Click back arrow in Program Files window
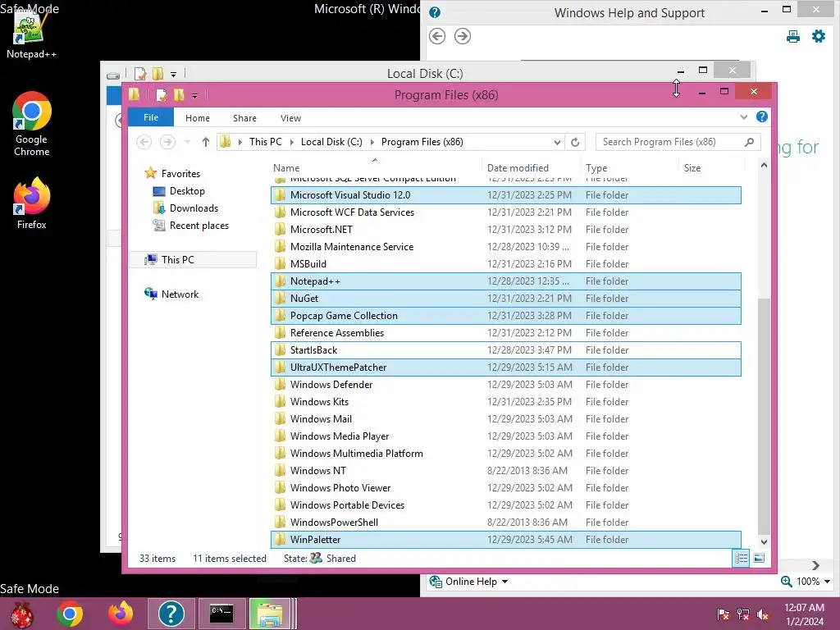Viewport: 840px width, 630px height. pos(144,142)
